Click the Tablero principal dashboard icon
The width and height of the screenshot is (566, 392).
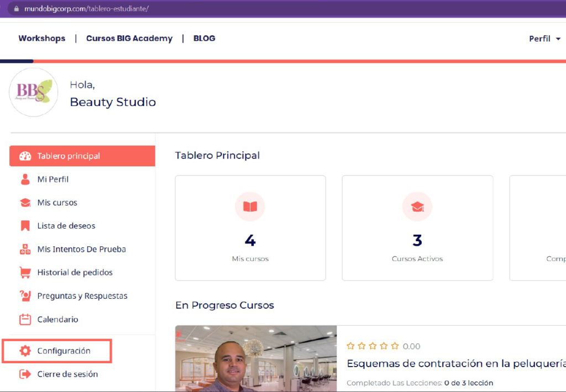tap(25, 156)
